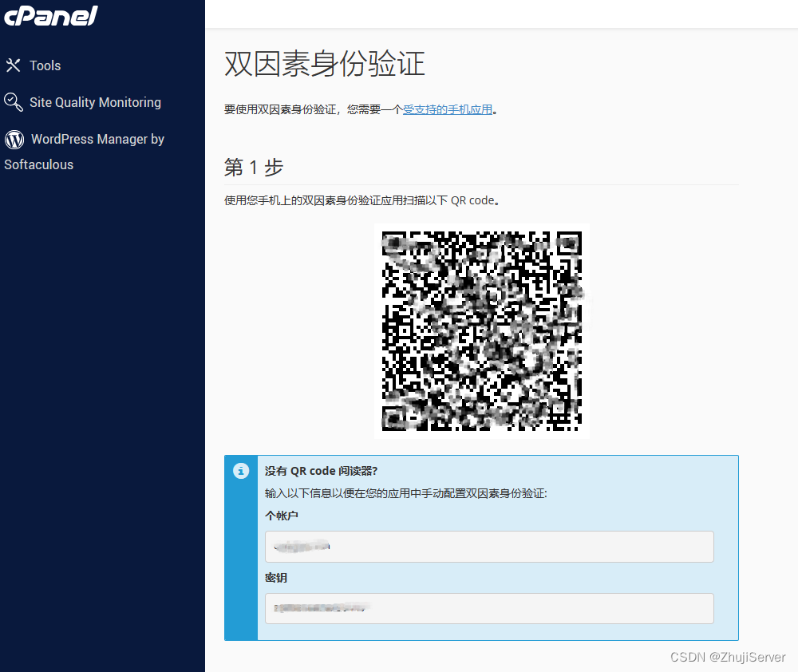Click the 个帐户 account field
Screen dimensions: 798x672
[489, 547]
